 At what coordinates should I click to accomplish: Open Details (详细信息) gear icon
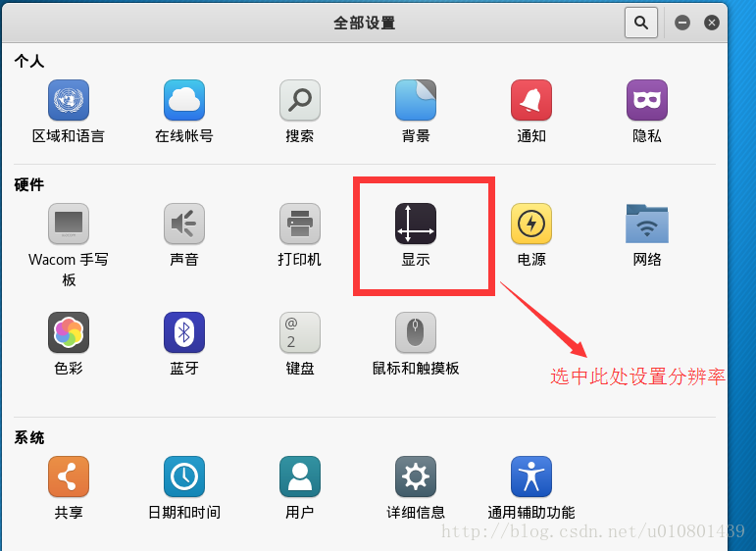(x=416, y=476)
